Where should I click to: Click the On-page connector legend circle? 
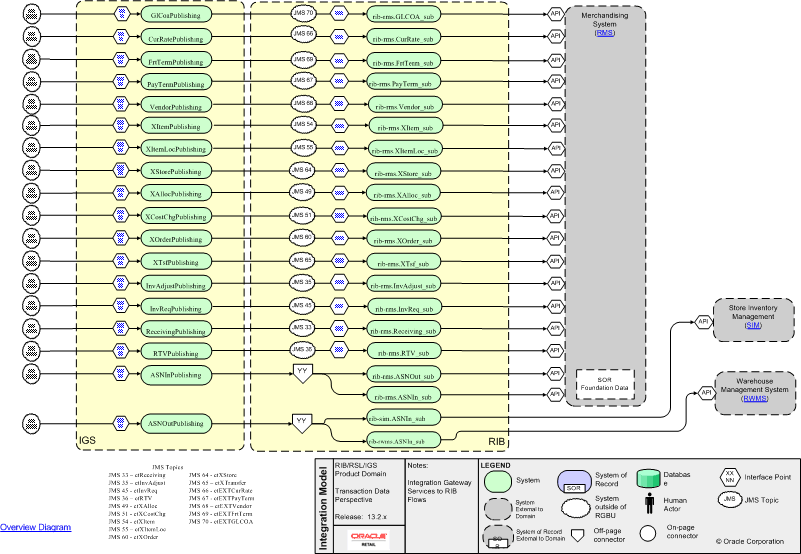[x=648, y=534]
